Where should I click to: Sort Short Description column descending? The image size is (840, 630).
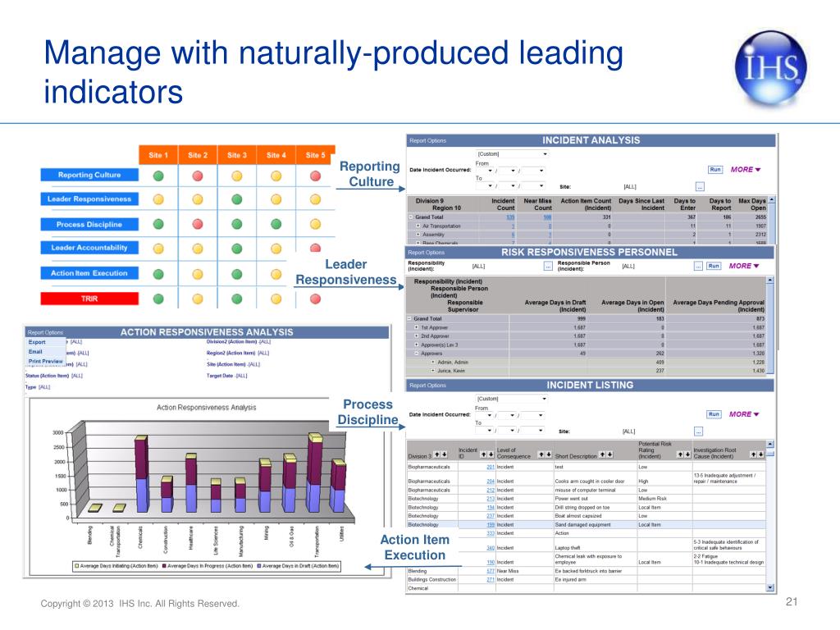[x=609, y=454]
